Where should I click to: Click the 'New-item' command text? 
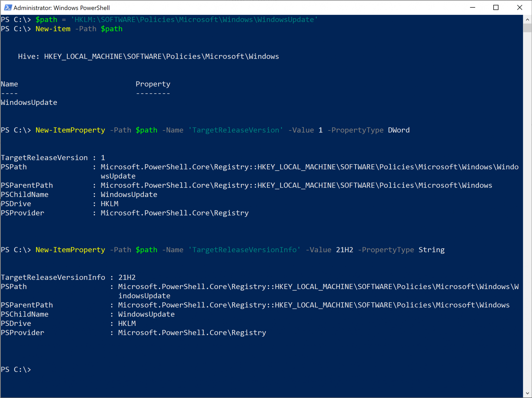[53, 29]
